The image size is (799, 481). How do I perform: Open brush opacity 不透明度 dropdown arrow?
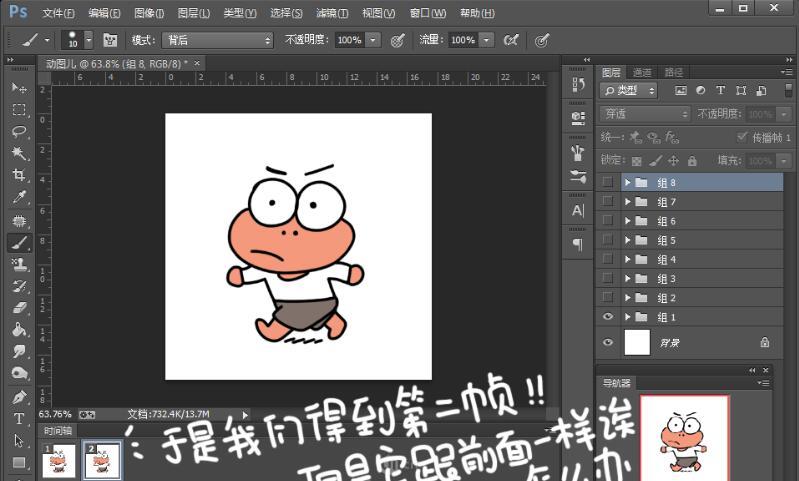(374, 40)
